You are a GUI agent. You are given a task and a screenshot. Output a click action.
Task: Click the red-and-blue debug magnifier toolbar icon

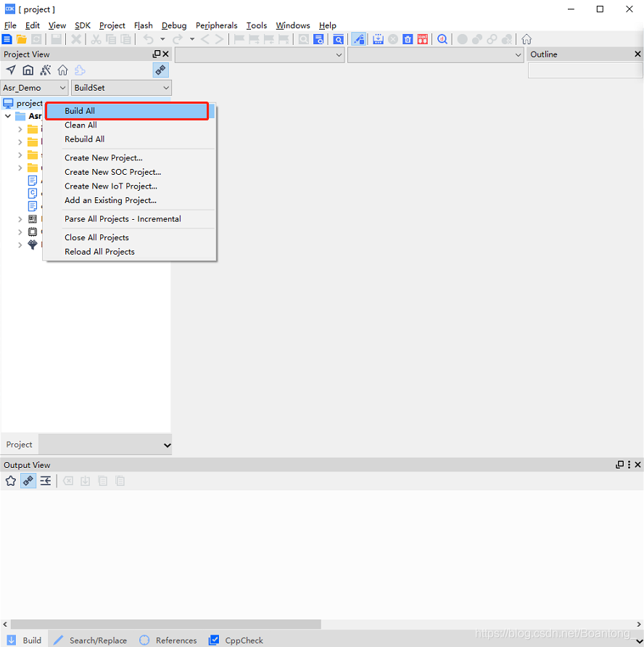[x=442, y=39]
